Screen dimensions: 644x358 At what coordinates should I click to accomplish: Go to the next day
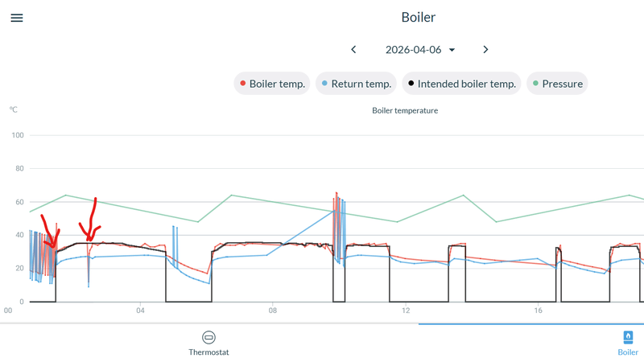click(x=485, y=50)
